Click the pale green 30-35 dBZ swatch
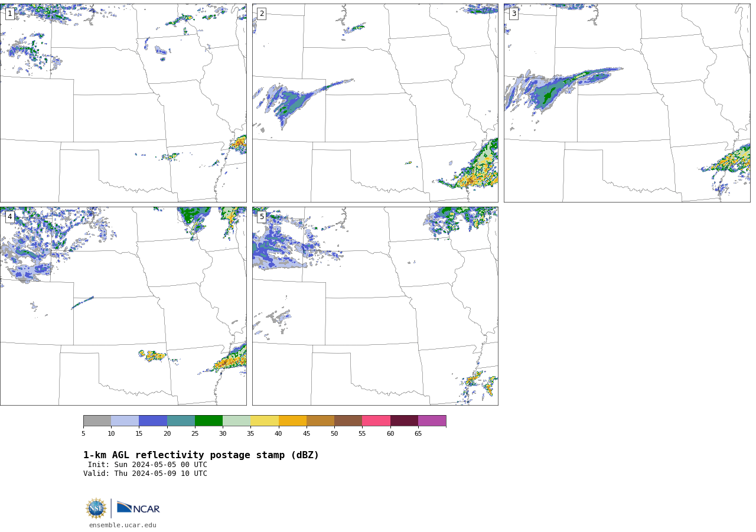 [x=236, y=420]
